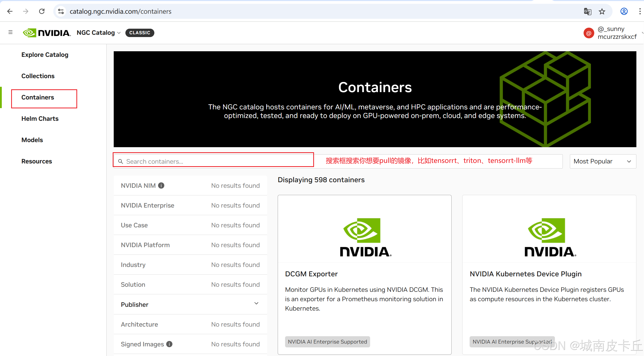Viewport: 644px width, 356px height.
Task: Open the Most Popular sort dropdown
Action: click(603, 161)
